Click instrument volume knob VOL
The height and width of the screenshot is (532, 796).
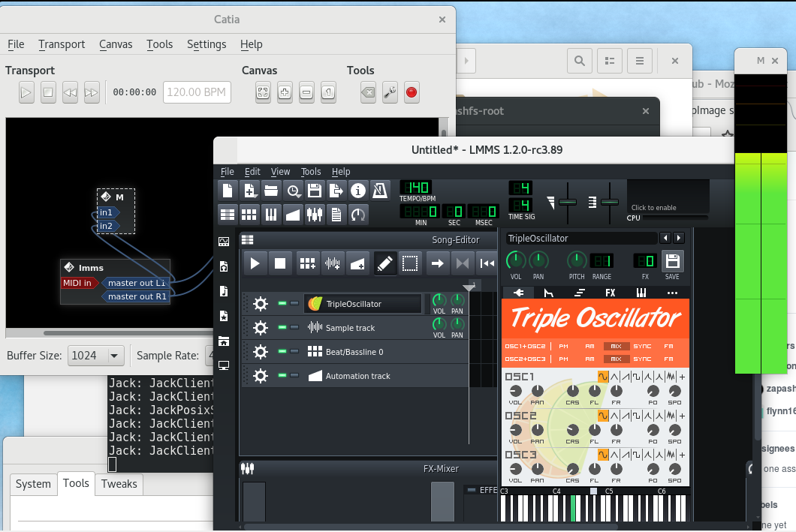point(516,260)
